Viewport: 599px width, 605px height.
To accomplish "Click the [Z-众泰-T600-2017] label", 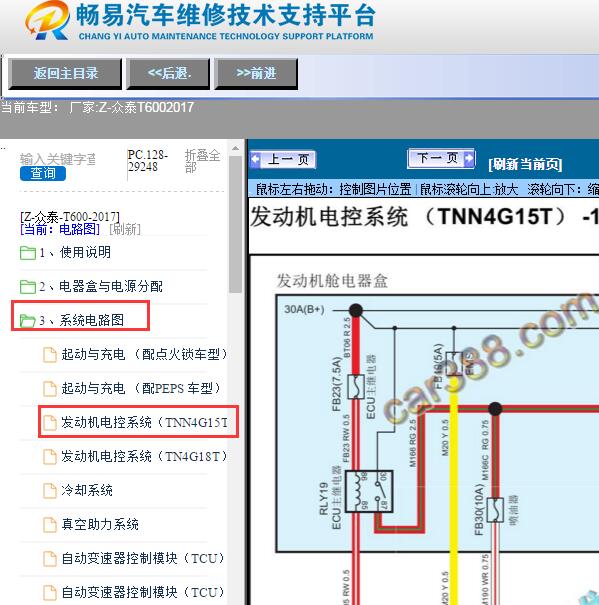I will pyautogui.click(x=70, y=216).
